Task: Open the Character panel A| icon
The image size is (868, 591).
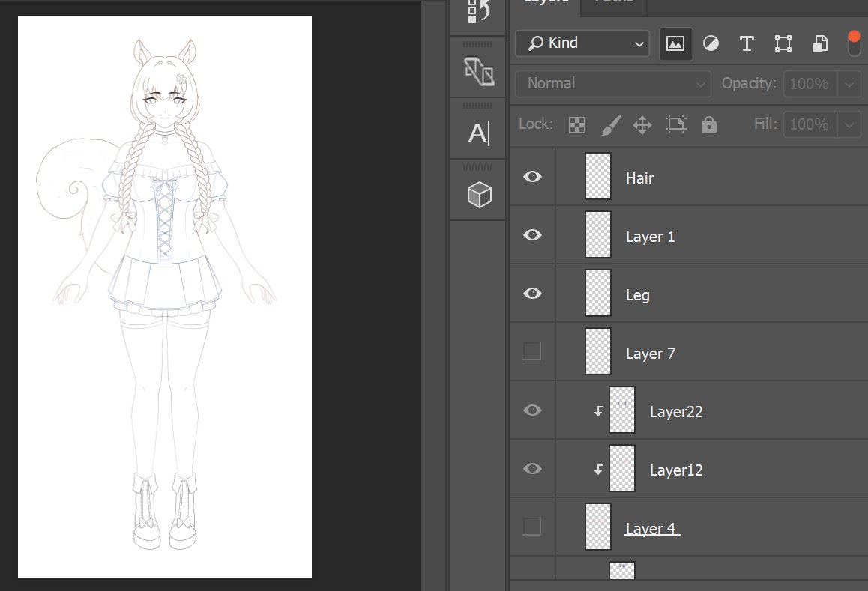Action: click(479, 133)
